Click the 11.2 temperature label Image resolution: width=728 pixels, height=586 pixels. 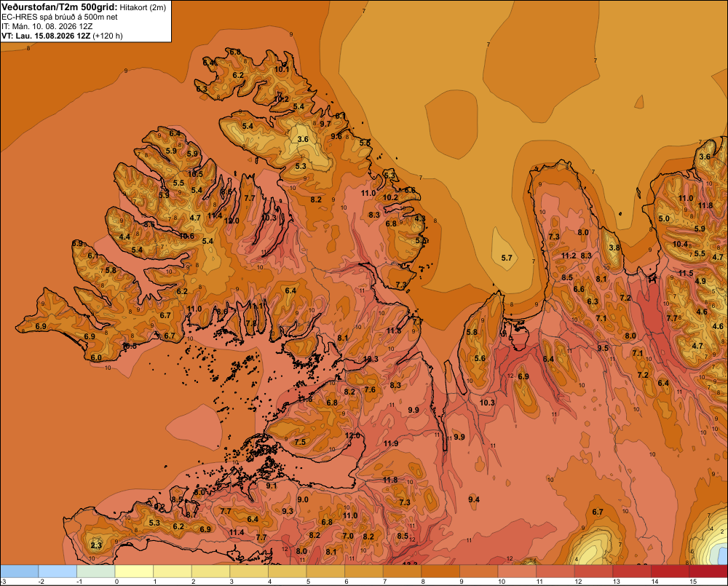click(569, 256)
